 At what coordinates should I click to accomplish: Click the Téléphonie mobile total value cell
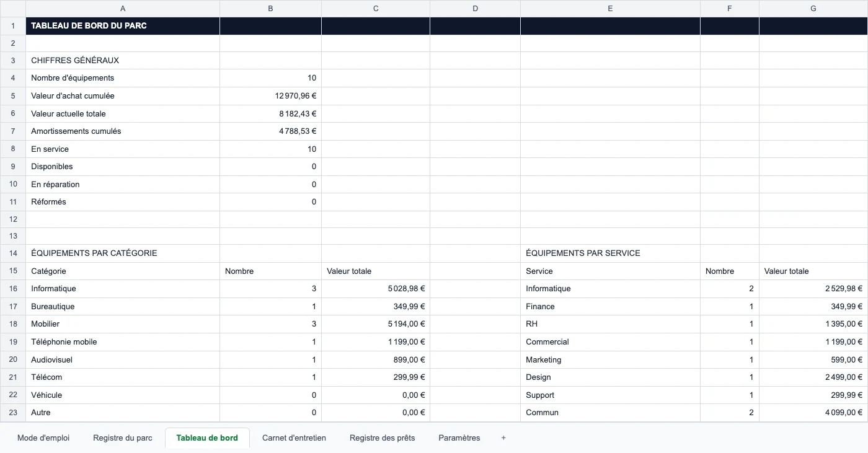point(376,342)
